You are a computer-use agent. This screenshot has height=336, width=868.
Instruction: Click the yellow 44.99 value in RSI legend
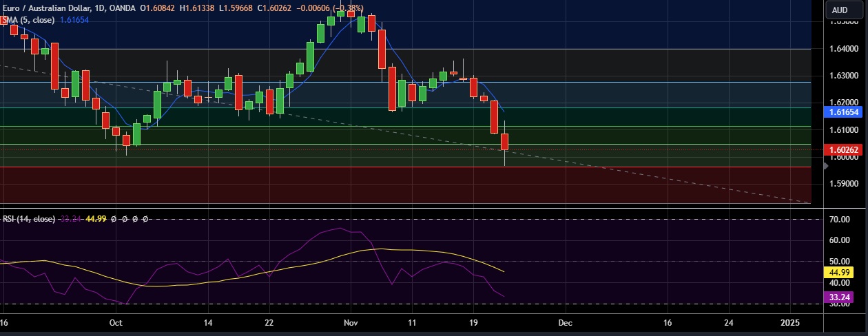point(95,219)
